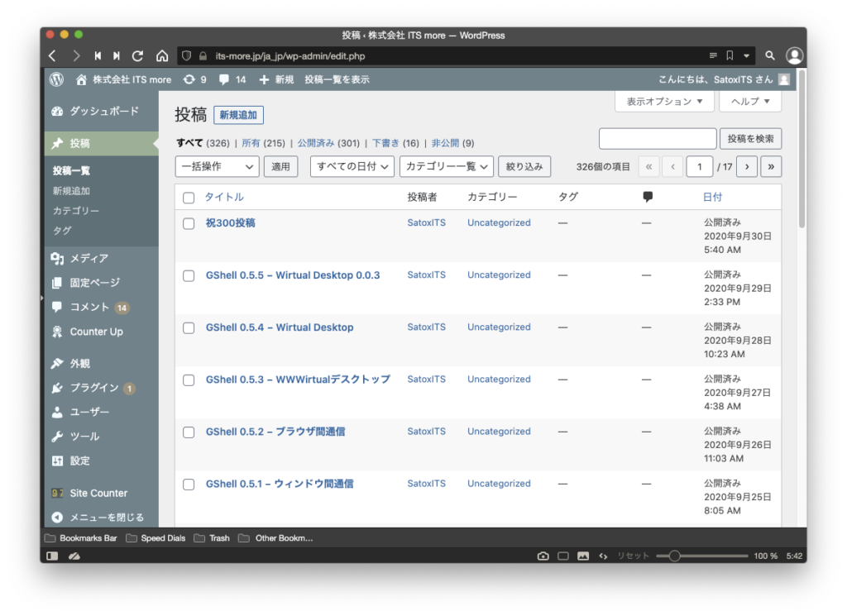
Task: Click the browser reload icon
Action: click(137, 56)
